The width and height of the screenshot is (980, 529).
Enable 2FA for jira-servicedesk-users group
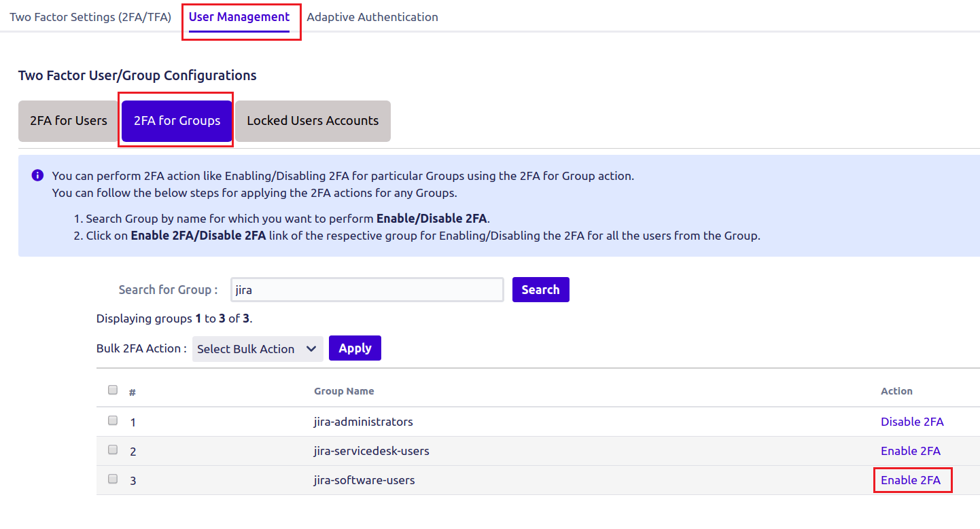click(911, 451)
